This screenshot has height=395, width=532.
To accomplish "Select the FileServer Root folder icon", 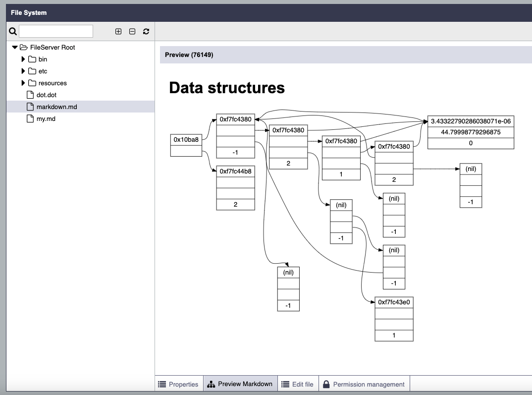I will click(x=24, y=47).
